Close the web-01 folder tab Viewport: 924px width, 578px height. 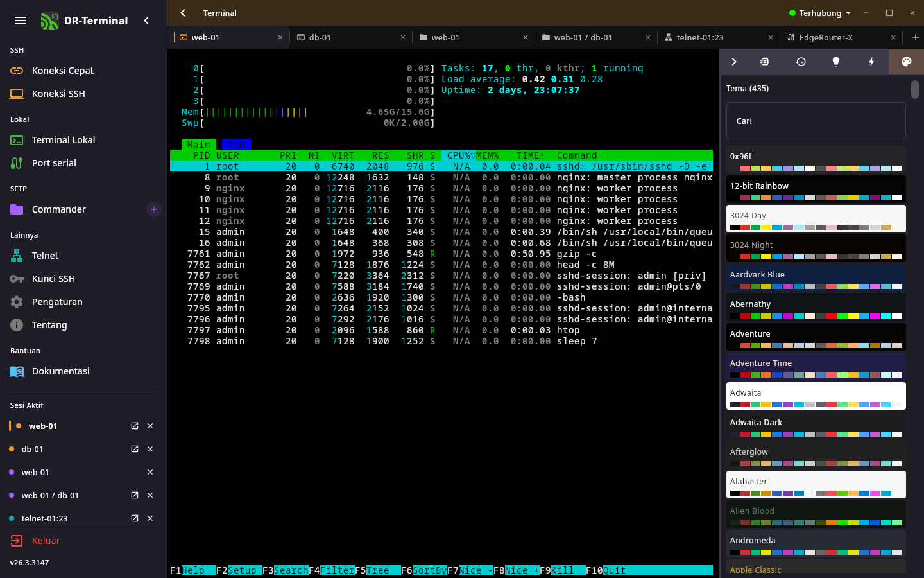(x=526, y=37)
